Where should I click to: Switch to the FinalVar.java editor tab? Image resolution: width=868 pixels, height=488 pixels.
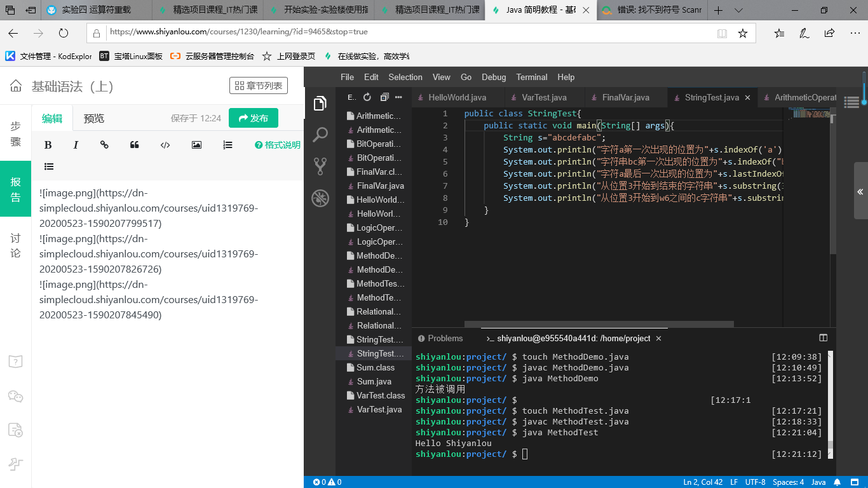click(625, 97)
